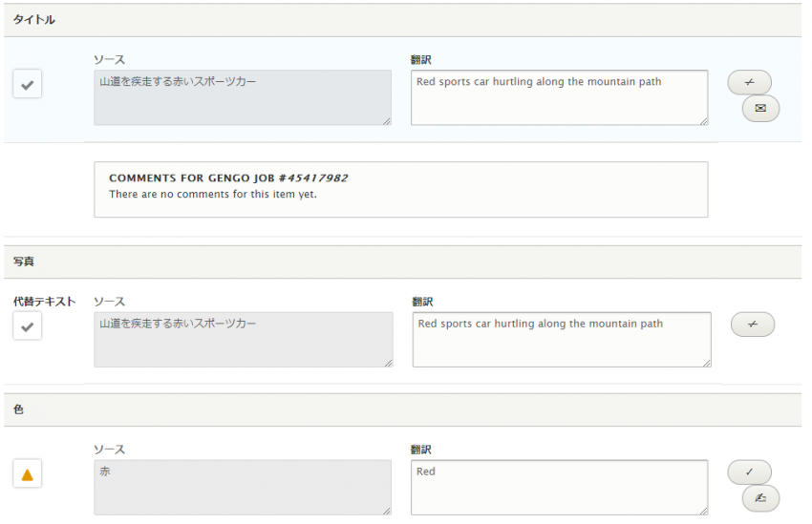Focus the タイトル translation text field

point(559,96)
